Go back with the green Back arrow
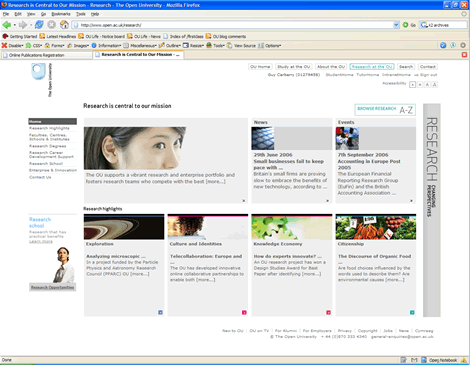This screenshot has height=365, width=470. (6, 25)
